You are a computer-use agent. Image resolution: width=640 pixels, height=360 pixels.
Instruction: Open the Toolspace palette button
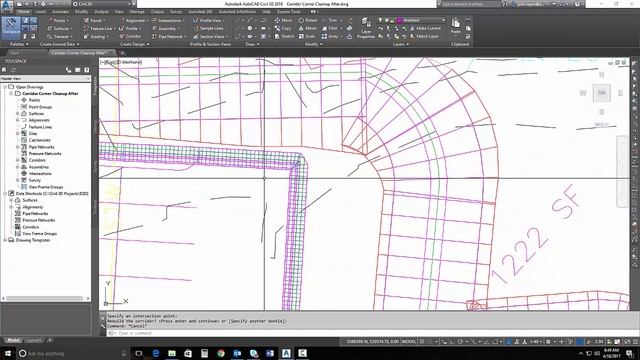pyautogui.click(x=11, y=28)
